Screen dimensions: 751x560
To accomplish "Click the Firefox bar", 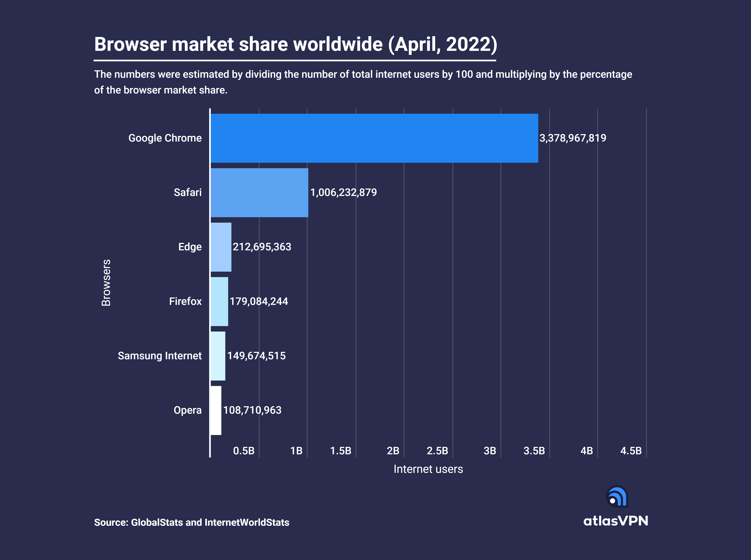I will coord(219,301).
